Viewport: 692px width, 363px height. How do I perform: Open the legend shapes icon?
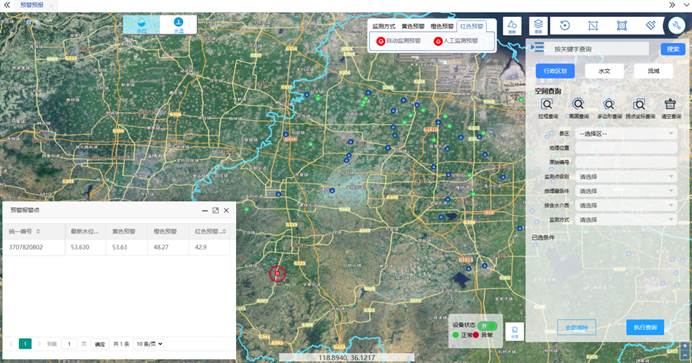(512, 26)
